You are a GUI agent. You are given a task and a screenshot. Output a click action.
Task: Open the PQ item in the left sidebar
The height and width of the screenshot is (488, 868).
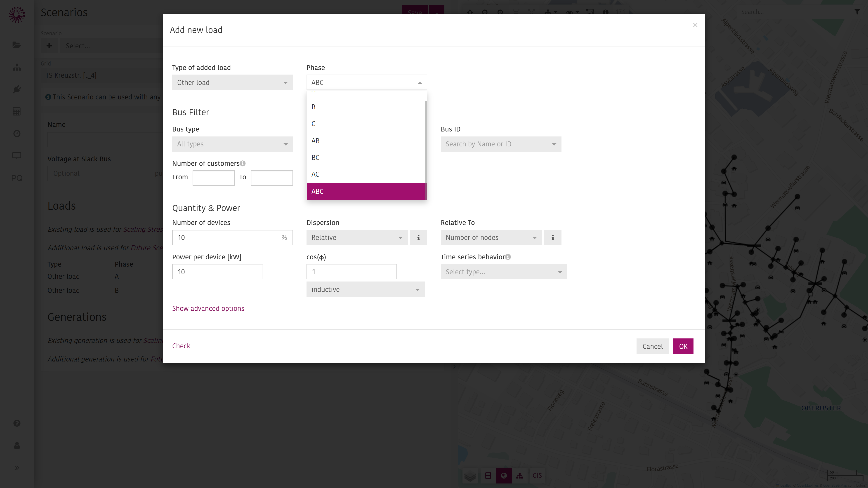17,178
